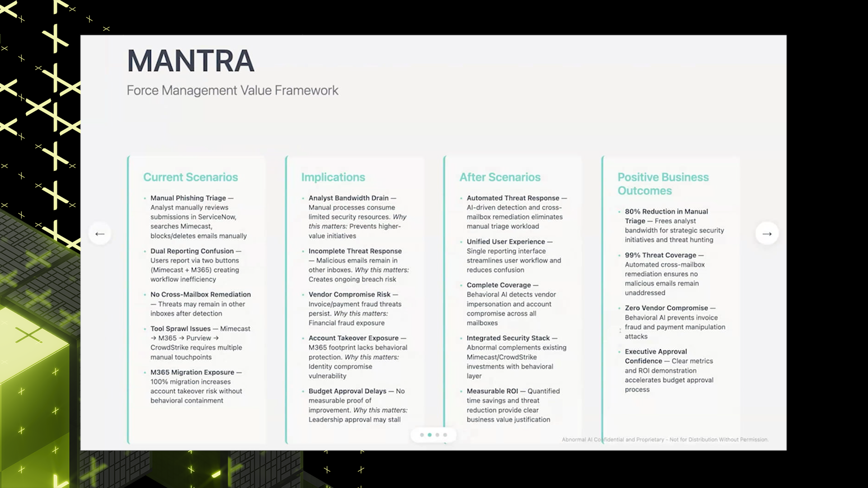Image resolution: width=868 pixels, height=488 pixels.
Task: Click 'Manual Phishing Triage' bullet title
Action: [188, 198]
